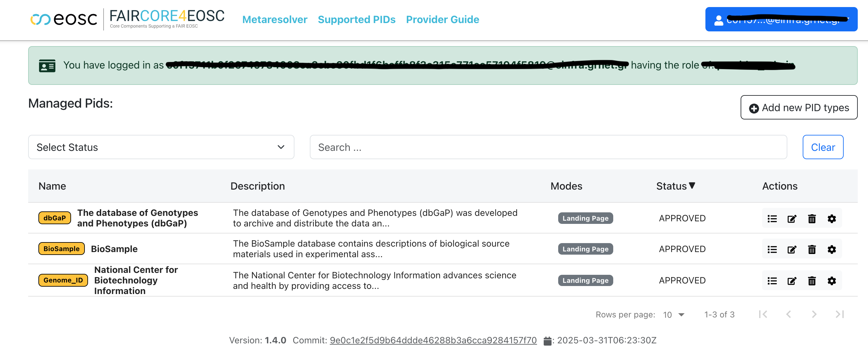Edit the dbGaP PID entry
The height and width of the screenshot is (360, 868).
(792, 219)
